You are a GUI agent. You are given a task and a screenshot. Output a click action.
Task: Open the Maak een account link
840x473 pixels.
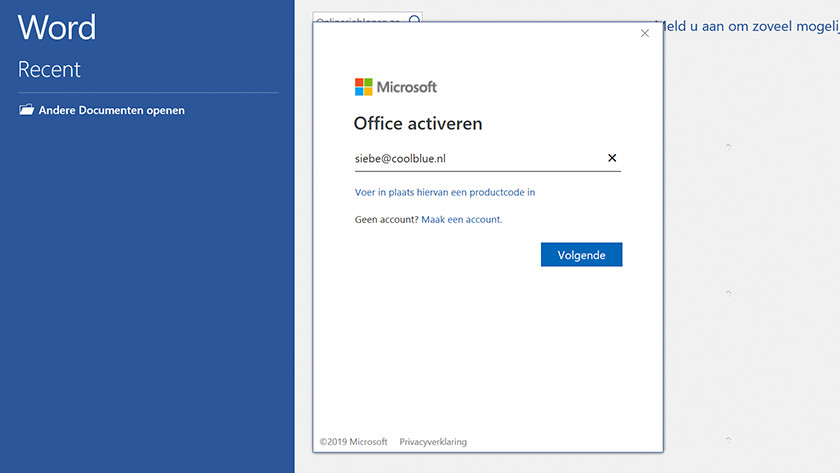point(462,219)
